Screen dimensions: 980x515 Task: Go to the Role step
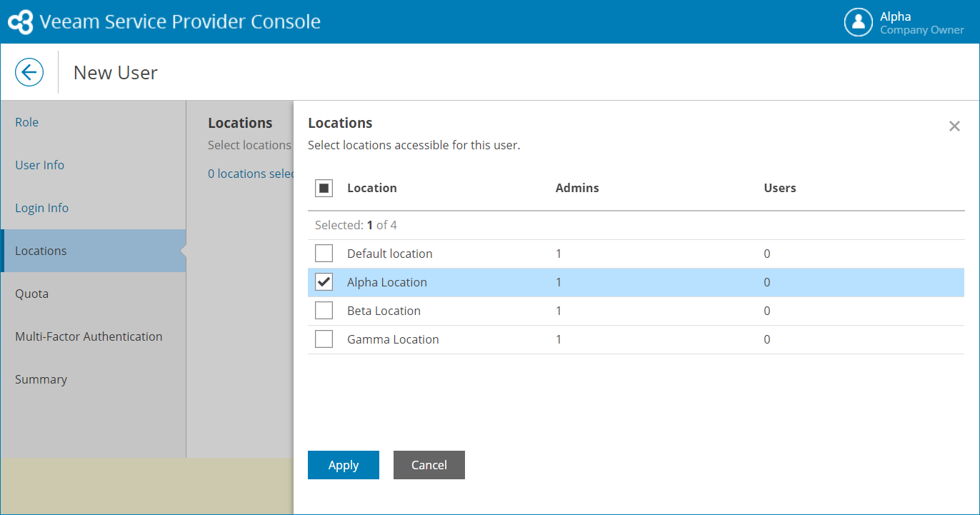27,122
